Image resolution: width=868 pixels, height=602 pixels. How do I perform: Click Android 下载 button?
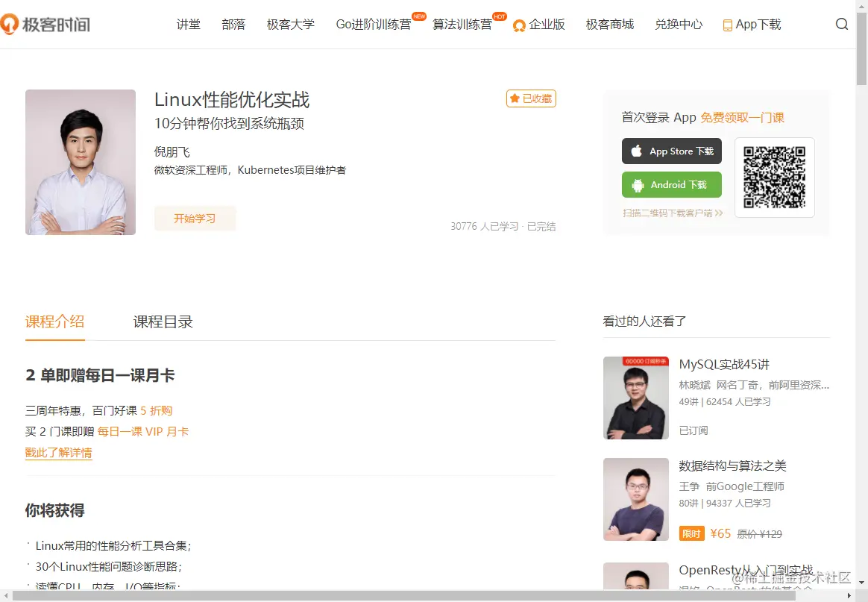(671, 184)
